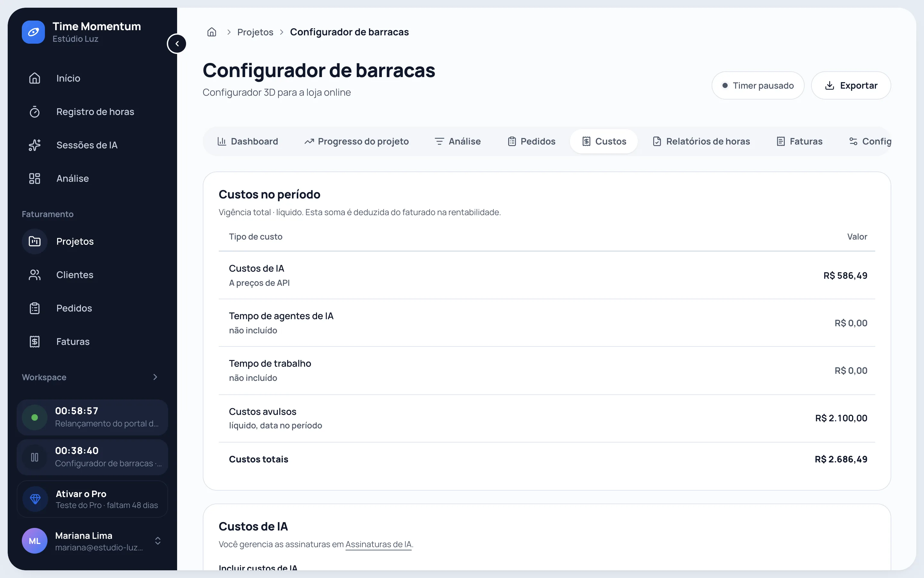
Task: Click the Custos totais value R$ 2.686,49
Action: pyautogui.click(x=841, y=460)
